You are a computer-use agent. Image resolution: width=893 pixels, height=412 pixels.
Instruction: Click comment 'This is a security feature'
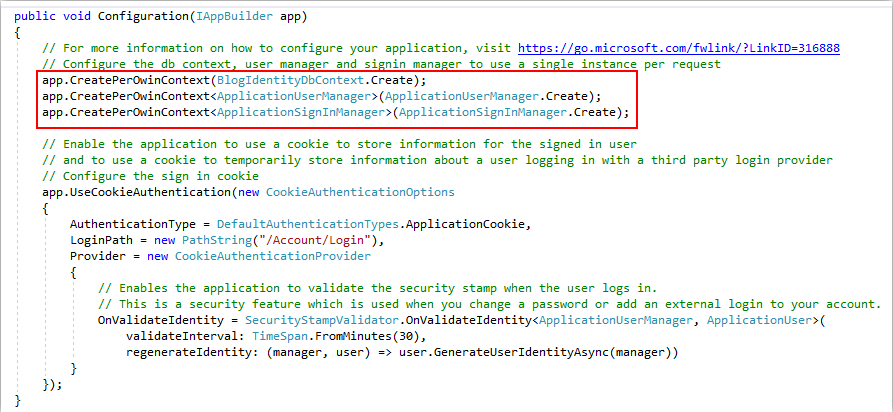(x=490, y=304)
